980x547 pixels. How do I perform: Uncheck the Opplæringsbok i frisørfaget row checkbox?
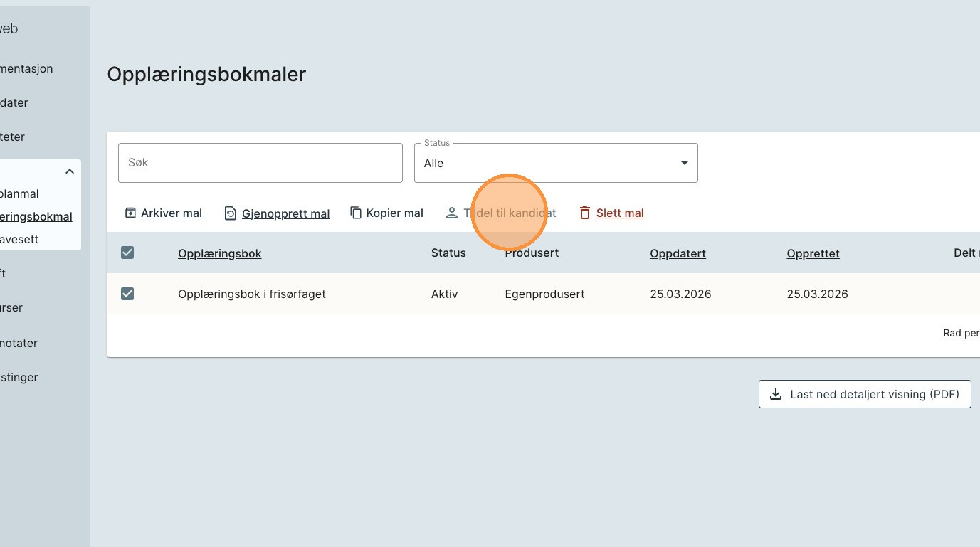click(127, 294)
